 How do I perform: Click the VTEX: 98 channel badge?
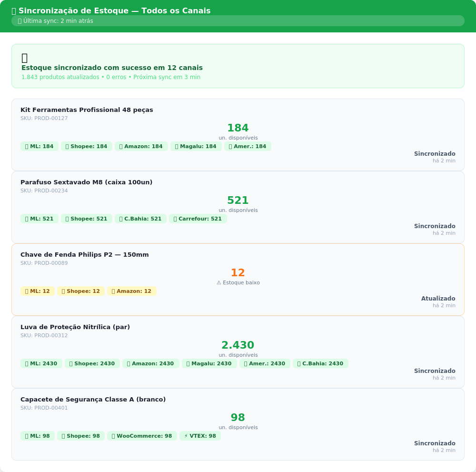click(200, 436)
